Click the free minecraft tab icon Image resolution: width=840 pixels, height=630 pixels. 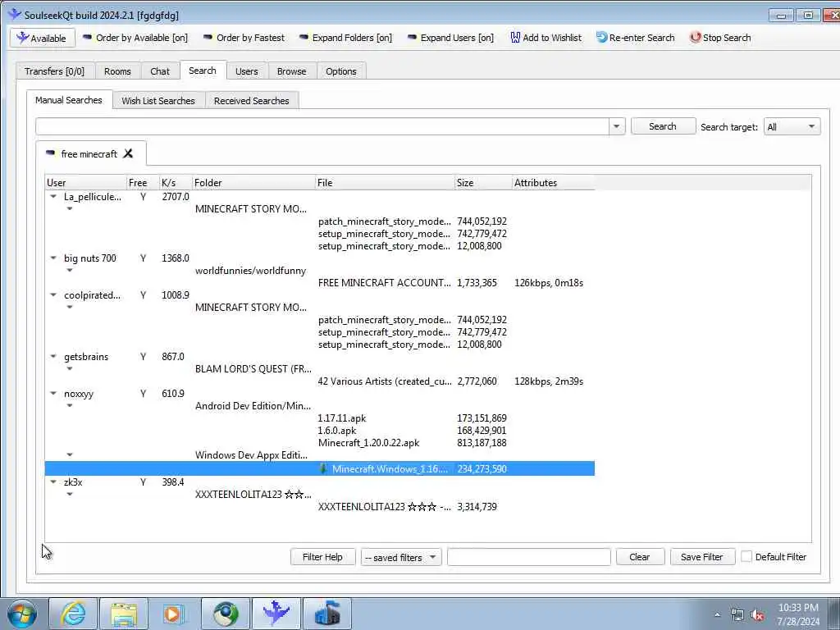(50, 153)
